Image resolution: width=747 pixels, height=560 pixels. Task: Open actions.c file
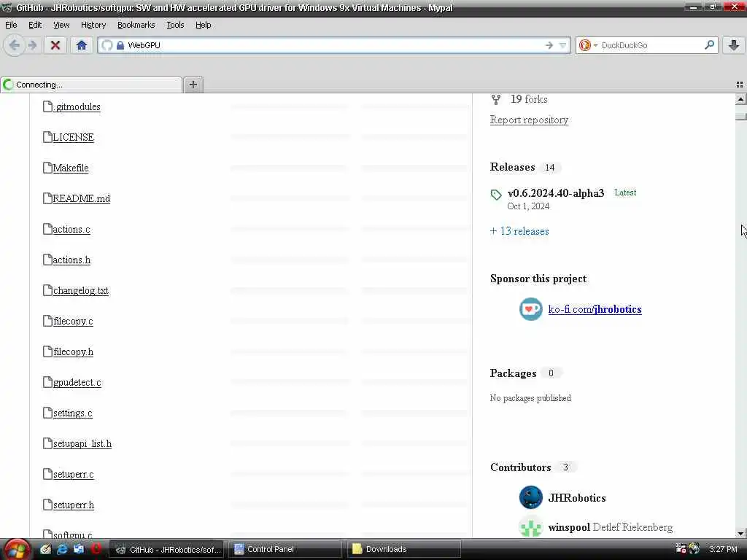pos(71,229)
